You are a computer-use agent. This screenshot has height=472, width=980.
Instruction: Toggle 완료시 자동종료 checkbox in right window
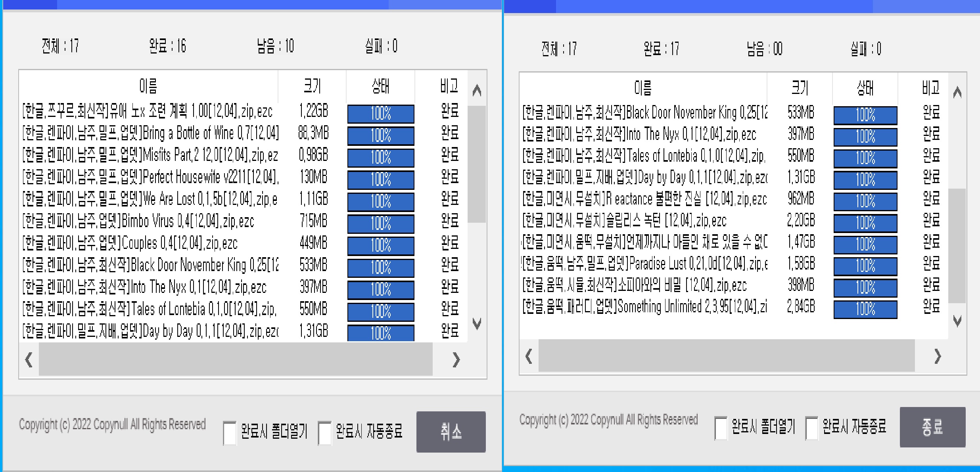point(811,428)
